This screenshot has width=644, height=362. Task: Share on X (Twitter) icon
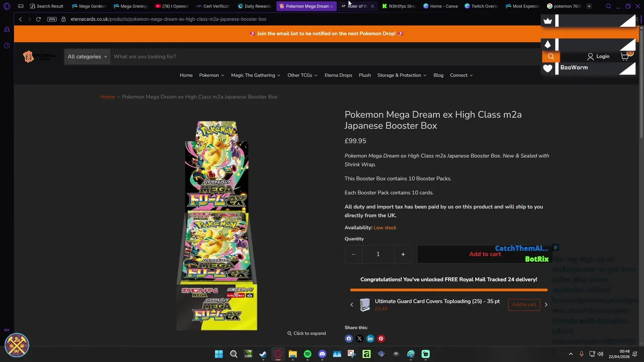click(x=359, y=339)
